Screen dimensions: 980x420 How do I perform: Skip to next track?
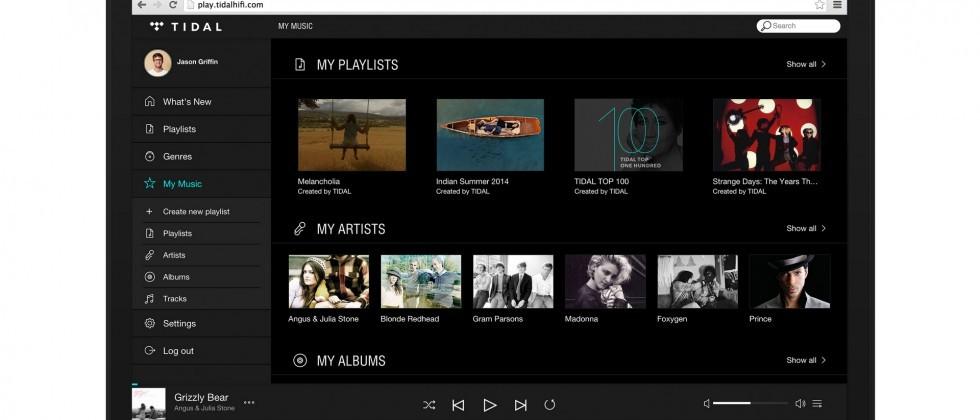[521, 405]
